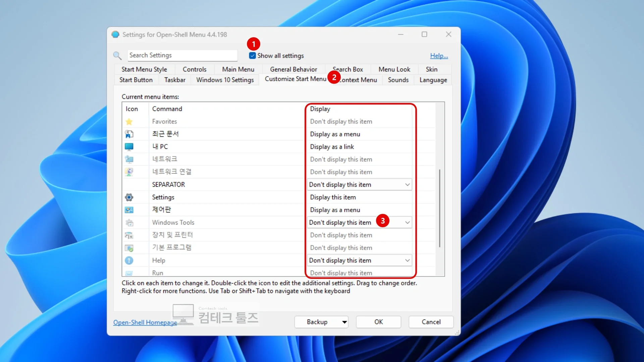Image resolution: width=644 pixels, height=362 pixels.
Task: Click the 내 PC "Display as a link" cell
Action: (359, 147)
